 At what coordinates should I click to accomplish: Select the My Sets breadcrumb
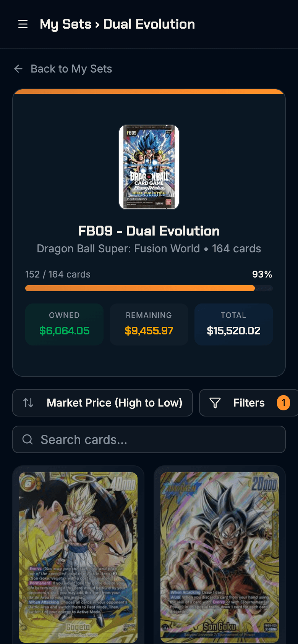click(x=66, y=24)
